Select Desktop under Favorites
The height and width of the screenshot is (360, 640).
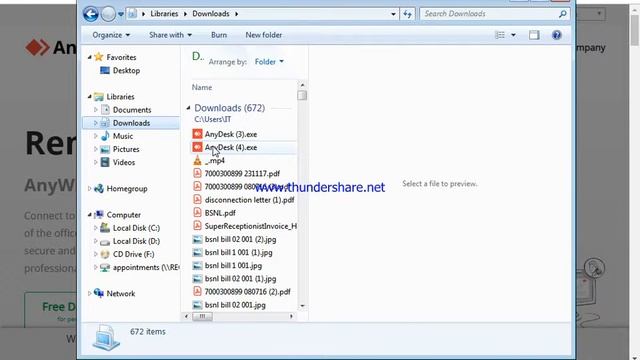pyautogui.click(x=126, y=70)
